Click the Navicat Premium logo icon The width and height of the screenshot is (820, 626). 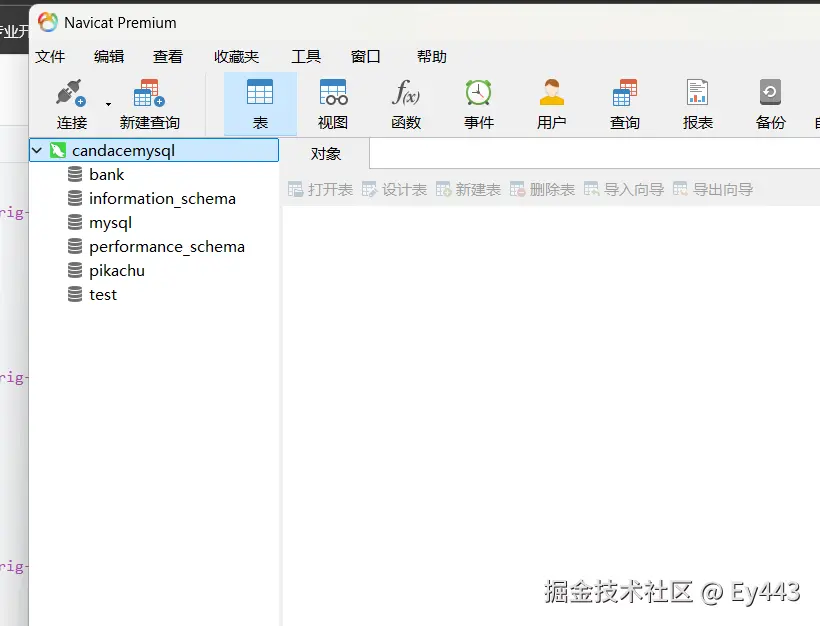[48, 22]
